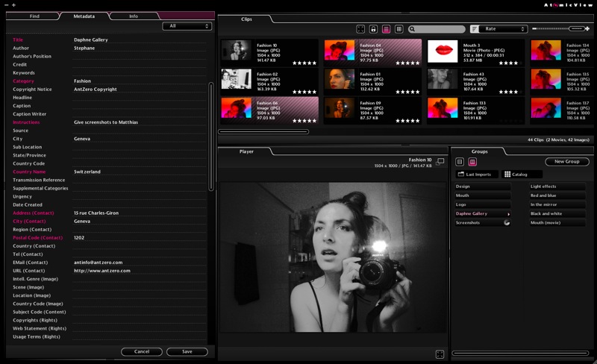
Task: Edit the Copyright Notice field value
Action: [x=140, y=89]
